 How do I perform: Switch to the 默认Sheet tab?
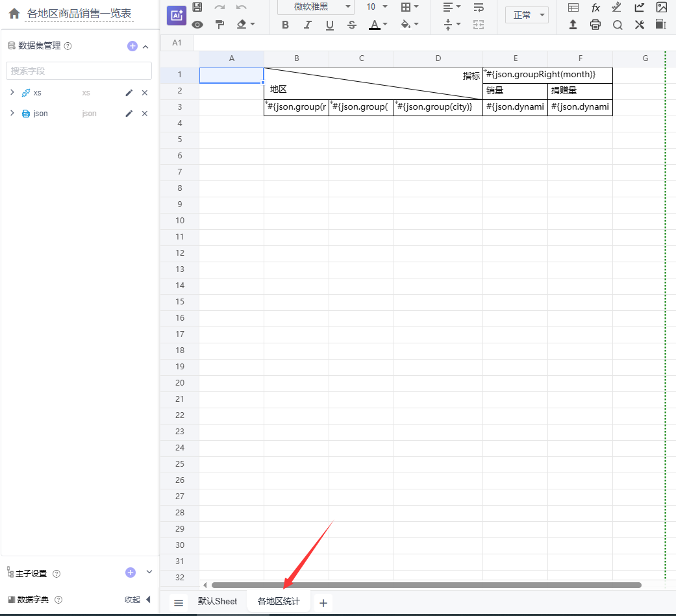(x=218, y=602)
